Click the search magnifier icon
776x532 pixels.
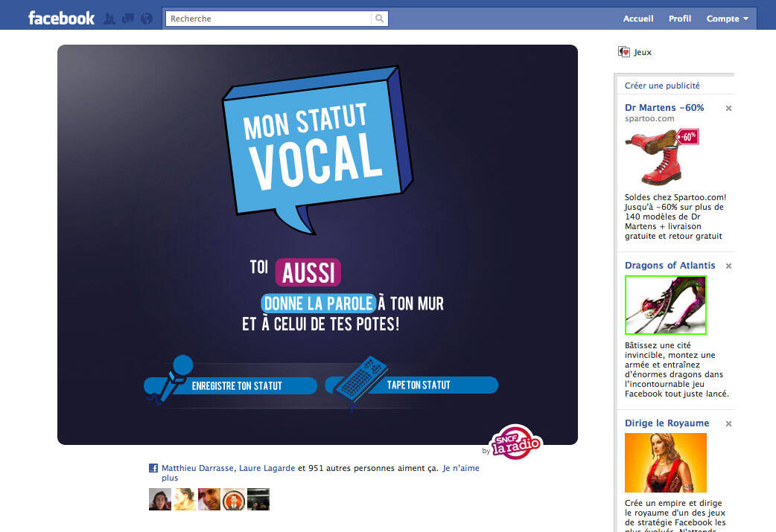coord(379,19)
